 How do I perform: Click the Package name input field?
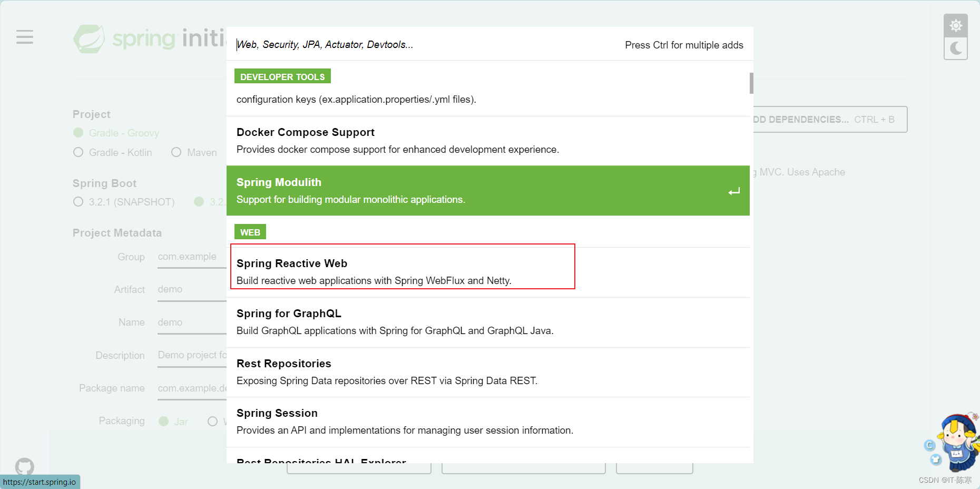click(x=192, y=388)
